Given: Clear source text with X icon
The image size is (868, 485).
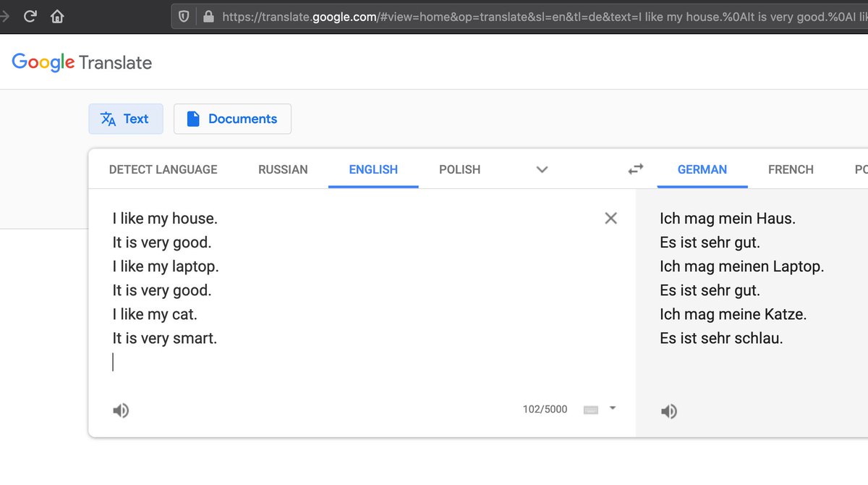Looking at the screenshot, I should click(610, 218).
